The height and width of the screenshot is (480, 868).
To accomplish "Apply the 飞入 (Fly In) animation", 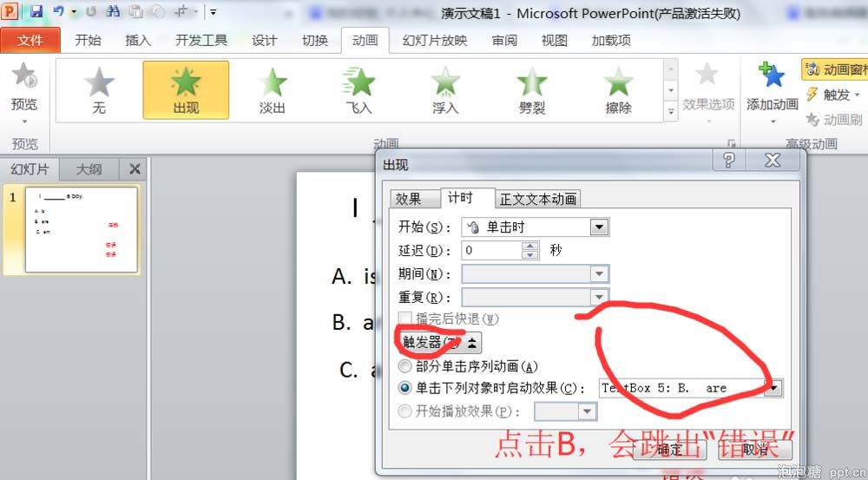I will click(358, 90).
